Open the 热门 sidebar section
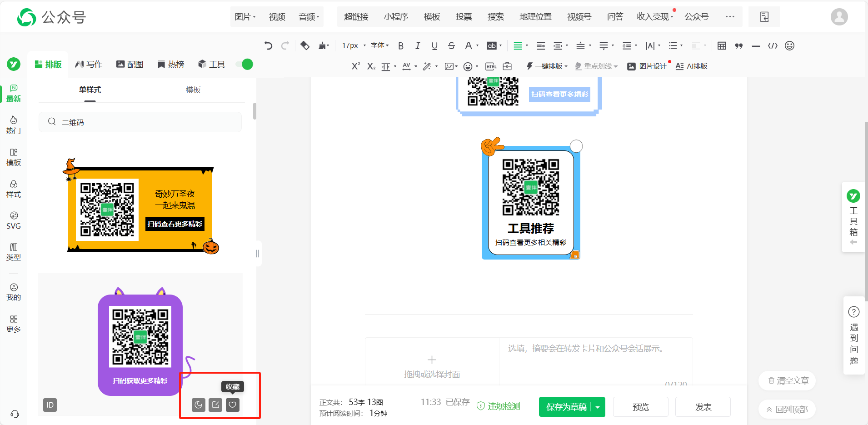 (x=14, y=125)
